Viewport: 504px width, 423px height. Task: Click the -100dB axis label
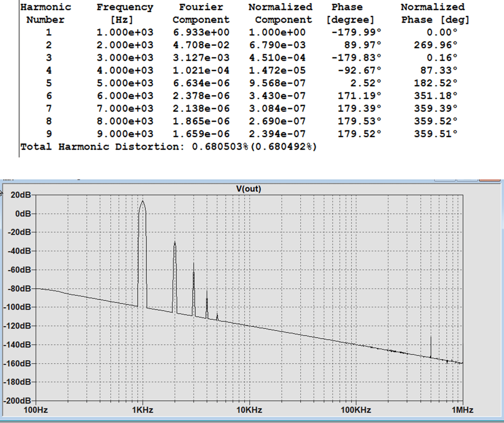click(17, 307)
